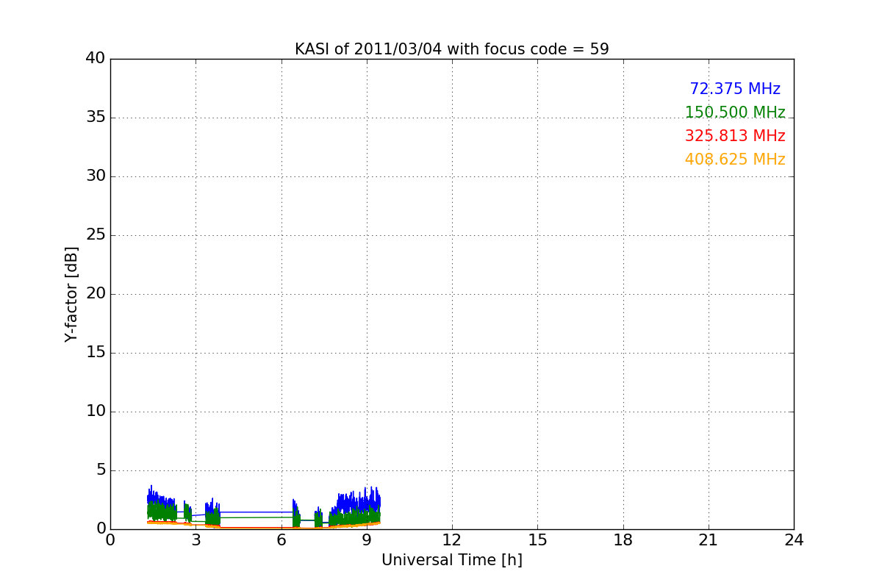Click the x-axis tick label 9
This screenshot has width=882, height=588.
pos(367,540)
